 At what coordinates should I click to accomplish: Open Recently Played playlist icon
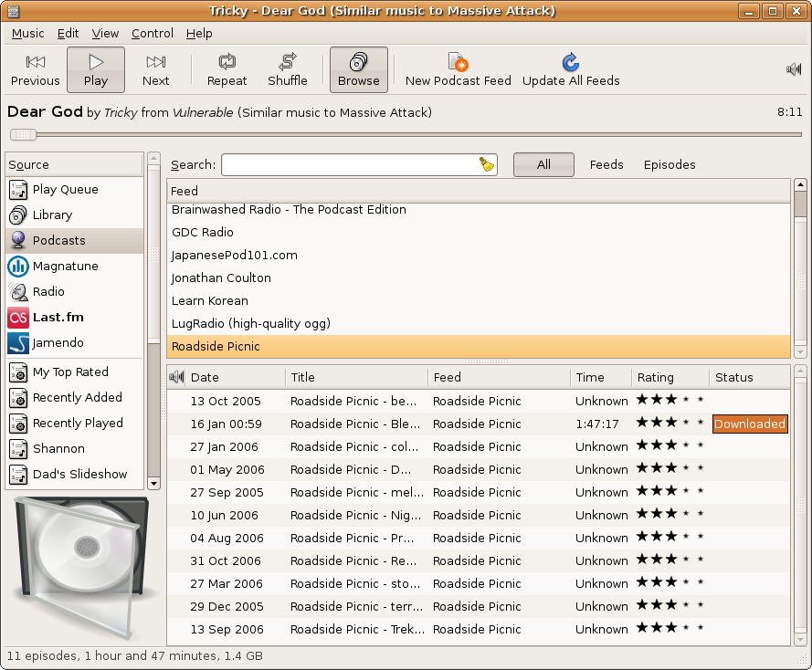click(18, 424)
